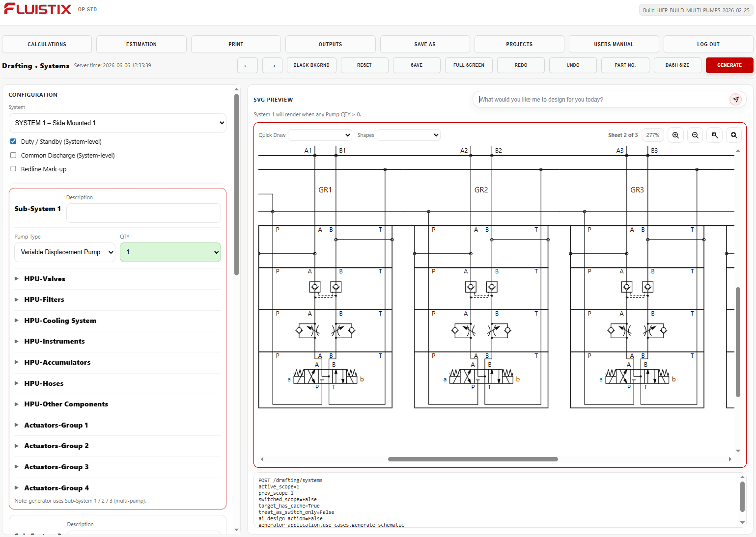Select GR1 right flow control valve symbol
This screenshot has height=537, width=756.
343,330
